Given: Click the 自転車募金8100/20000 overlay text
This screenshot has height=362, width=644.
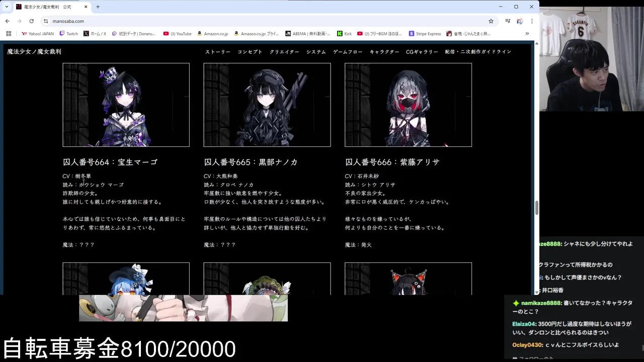Looking at the screenshot, I should [x=119, y=349].
